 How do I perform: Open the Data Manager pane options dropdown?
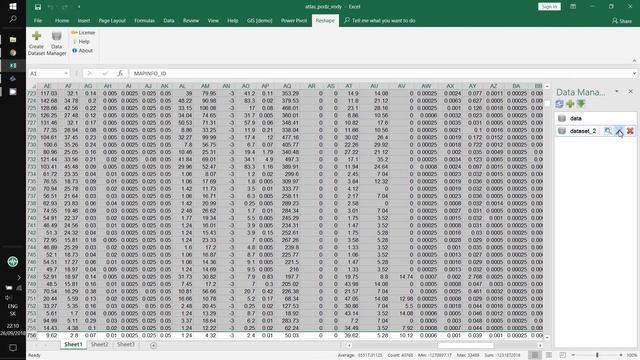point(617,91)
